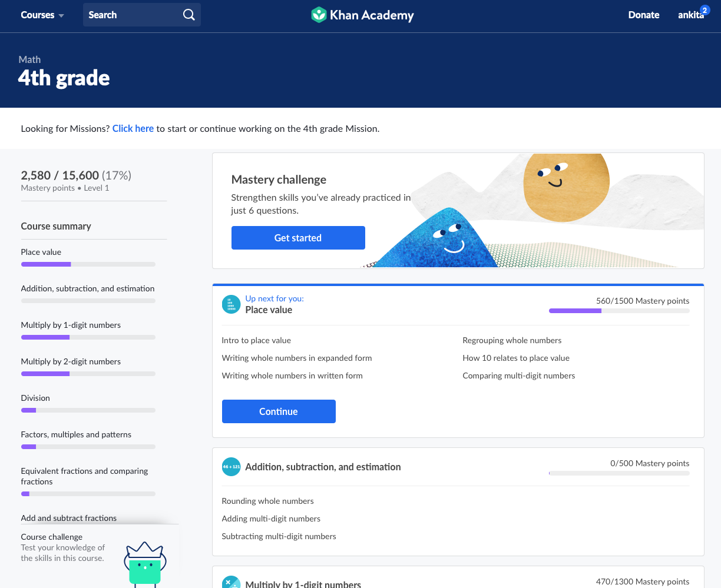This screenshot has width=721, height=588.
Task: Click the Course summary heading
Action: pyautogui.click(x=56, y=226)
